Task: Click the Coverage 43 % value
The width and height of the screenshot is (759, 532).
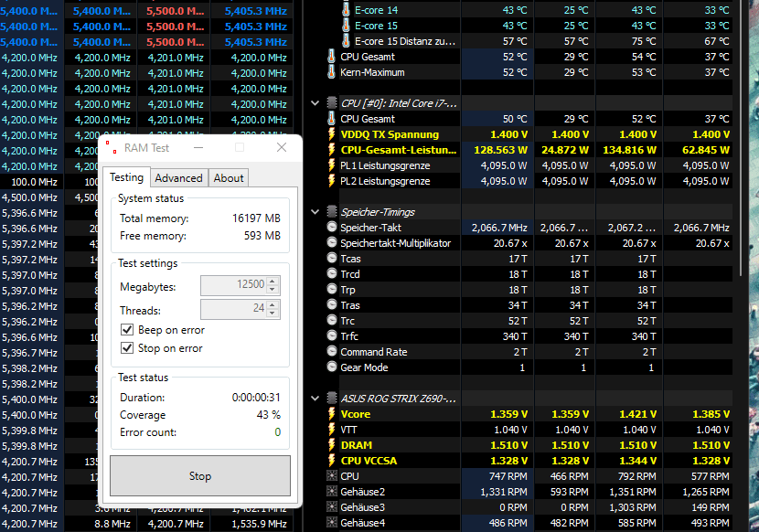Action: click(x=269, y=415)
